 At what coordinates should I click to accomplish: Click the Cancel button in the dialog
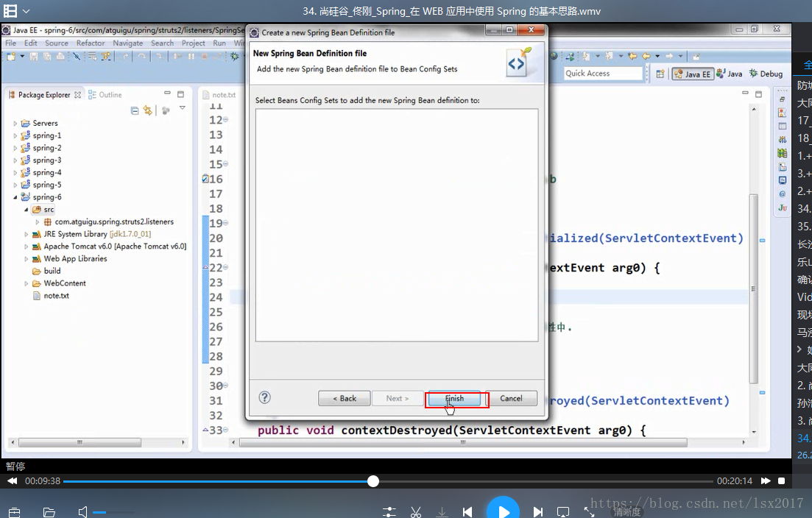pos(511,399)
